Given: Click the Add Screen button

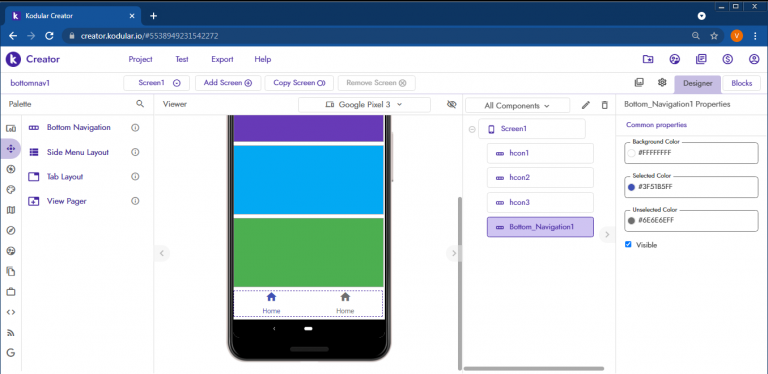Looking at the screenshot, I should [228, 83].
